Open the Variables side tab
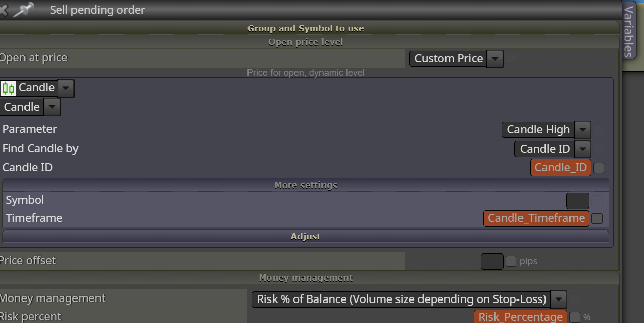The height and width of the screenshot is (323, 644). click(x=629, y=31)
